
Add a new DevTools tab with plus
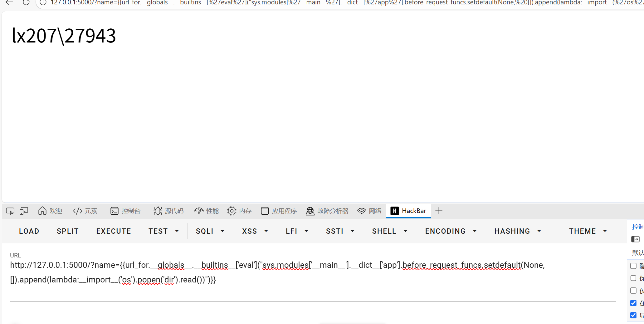coord(439,211)
